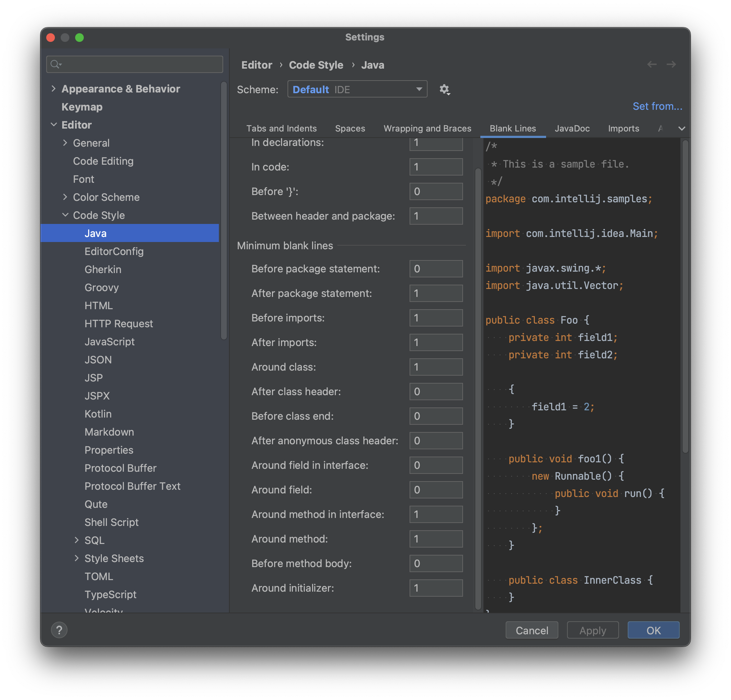Open the Scheme Default dropdown

tap(357, 90)
